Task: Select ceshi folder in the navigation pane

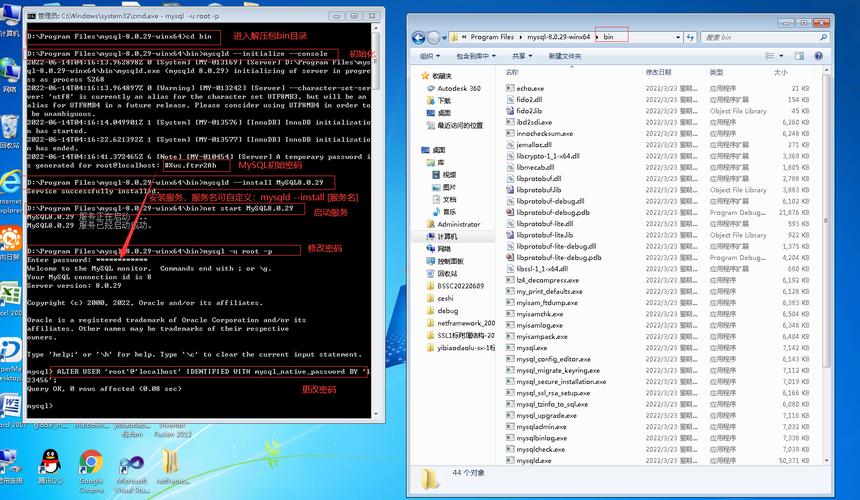Action: pyautogui.click(x=445, y=298)
